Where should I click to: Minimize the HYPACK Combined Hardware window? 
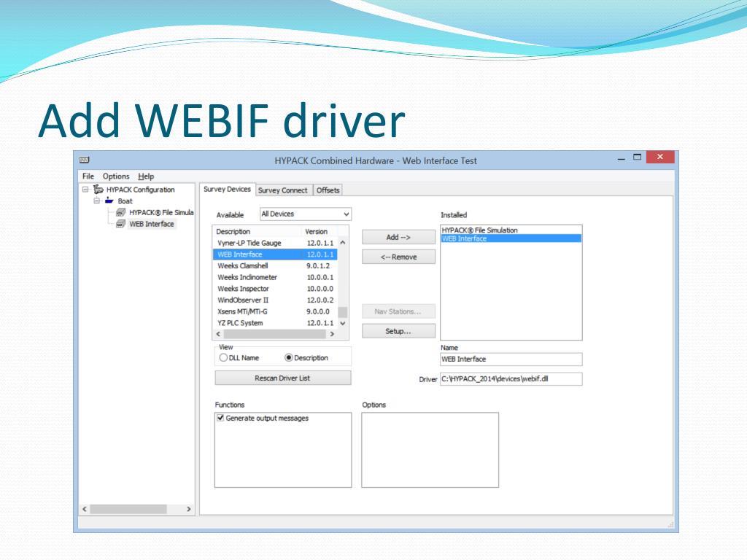[x=622, y=158]
